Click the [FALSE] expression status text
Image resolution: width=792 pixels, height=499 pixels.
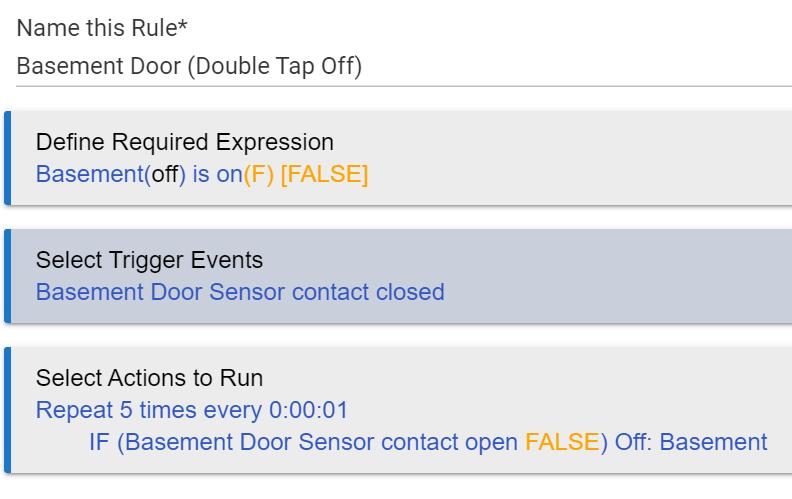[324, 174]
